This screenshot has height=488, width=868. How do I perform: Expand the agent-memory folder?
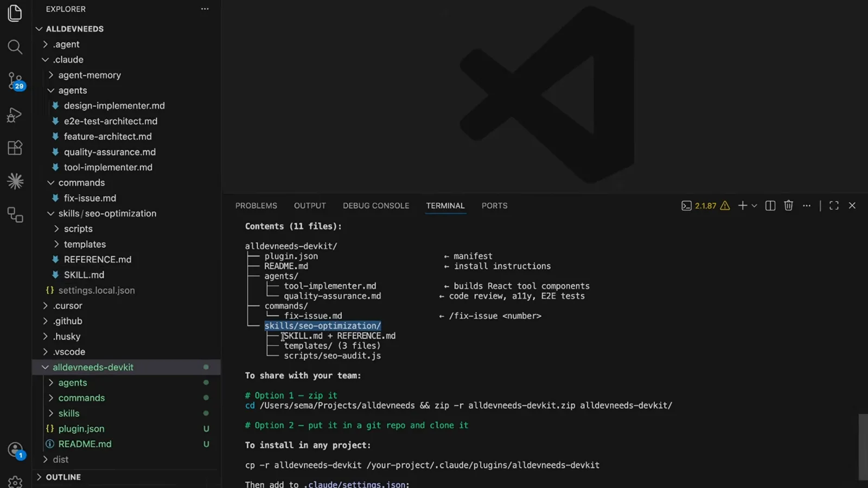click(x=126, y=75)
